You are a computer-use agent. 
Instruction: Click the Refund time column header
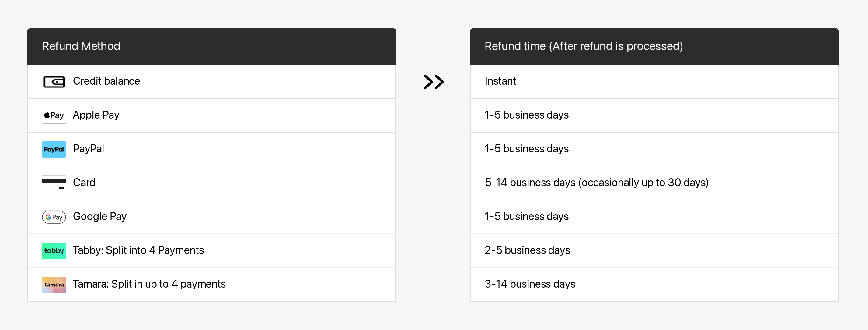click(583, 46)
